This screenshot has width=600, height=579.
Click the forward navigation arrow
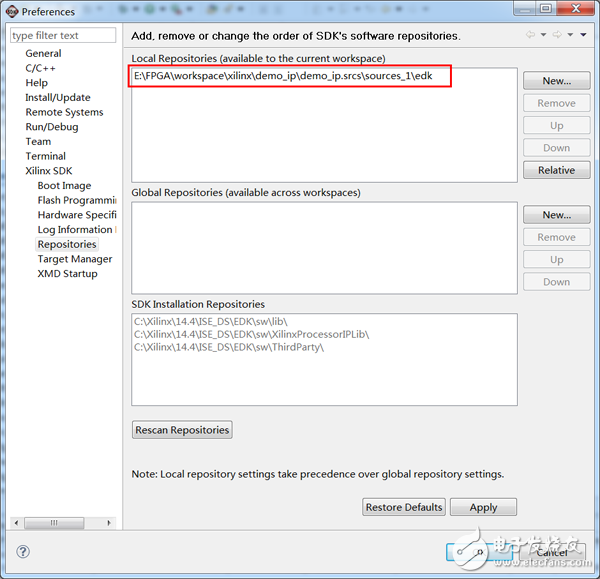[558, 35]
